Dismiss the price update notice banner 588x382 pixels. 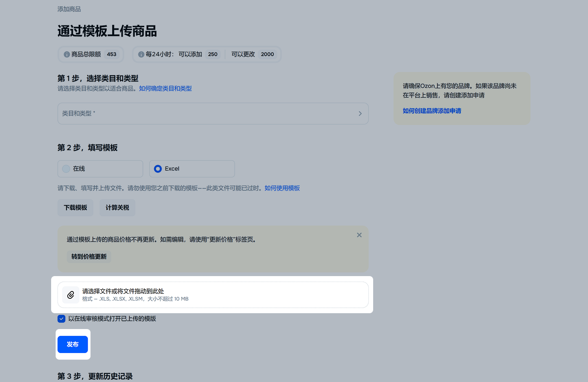[x=359, y=235]
